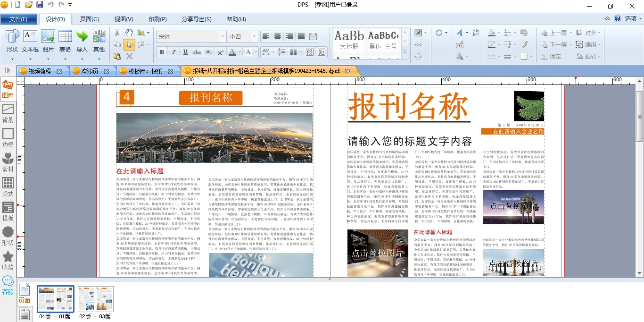644x322 pixels.
Task: Click the 表格 table insert icon
Action: tap(65, 40)
